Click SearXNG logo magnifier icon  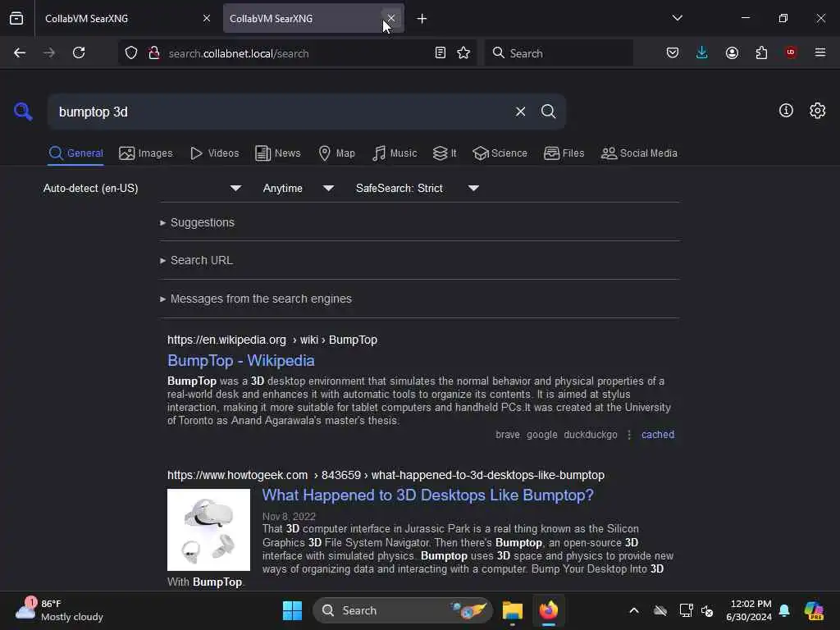point(23,112)
